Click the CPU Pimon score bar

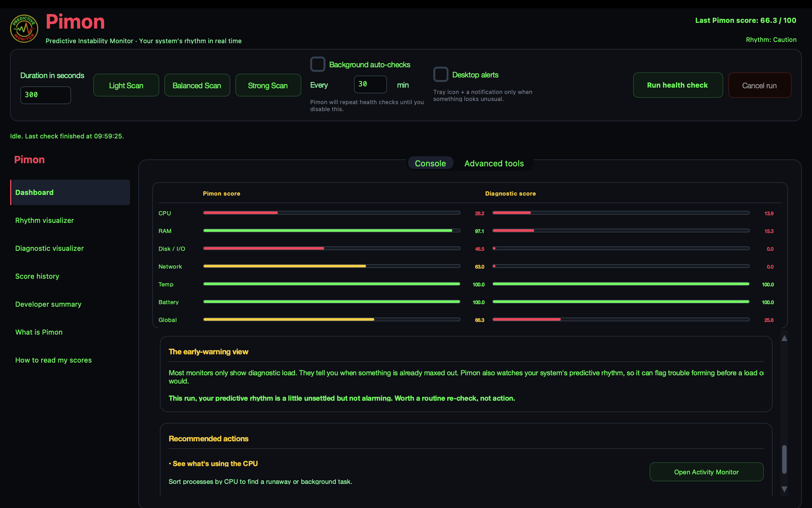coord(331,213)
